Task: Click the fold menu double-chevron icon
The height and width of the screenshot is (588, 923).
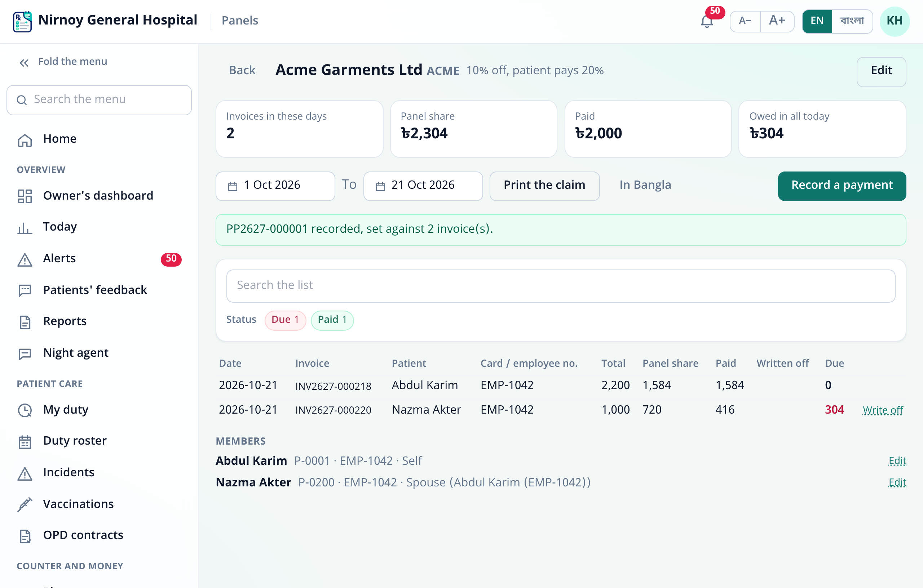Action: pyautogui.click(x=24, y=62)
